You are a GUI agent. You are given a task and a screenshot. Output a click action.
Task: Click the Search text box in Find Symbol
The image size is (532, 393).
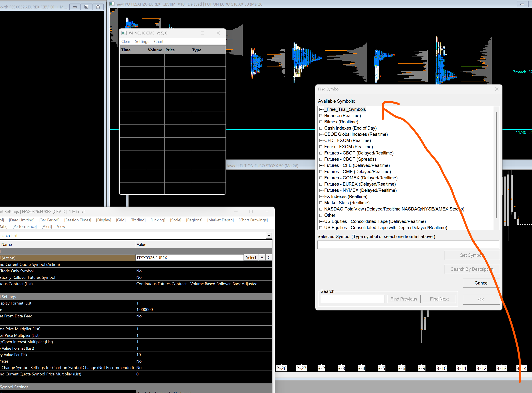(352, 299)
